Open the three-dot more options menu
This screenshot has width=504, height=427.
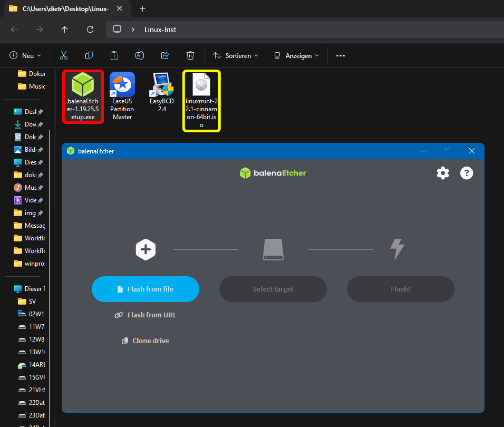tap(341, 55)
